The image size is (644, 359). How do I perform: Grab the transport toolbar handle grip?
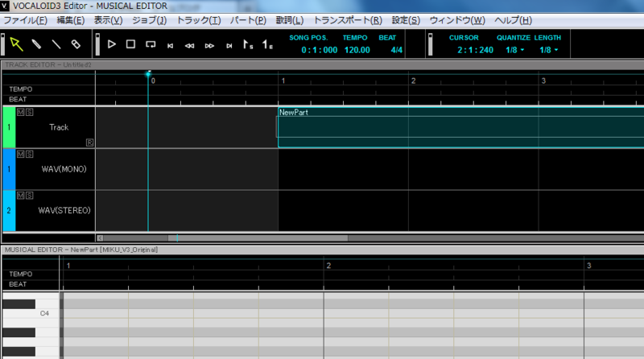[97, 44]
